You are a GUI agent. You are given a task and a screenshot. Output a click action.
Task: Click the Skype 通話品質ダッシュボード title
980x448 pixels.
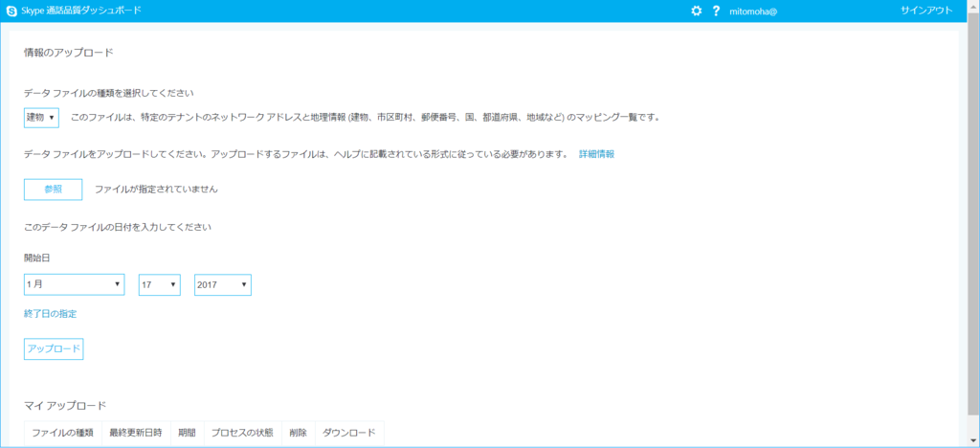tap(81, 11)
